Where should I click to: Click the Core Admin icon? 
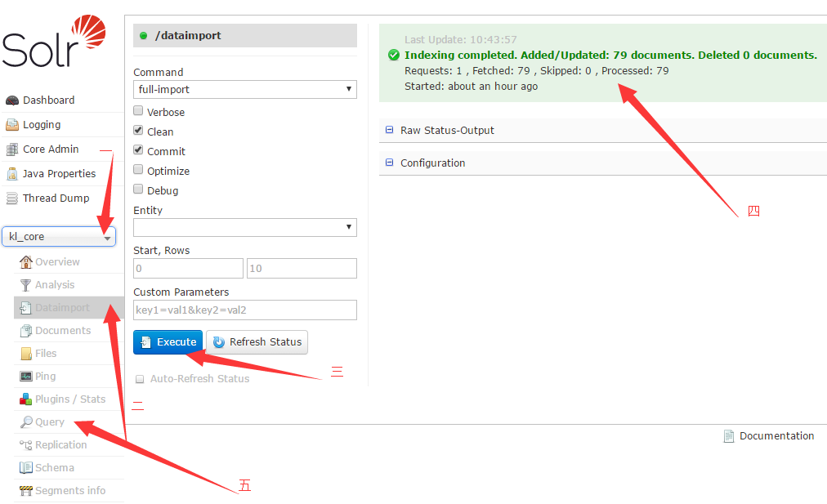click(x=12, y=149)
